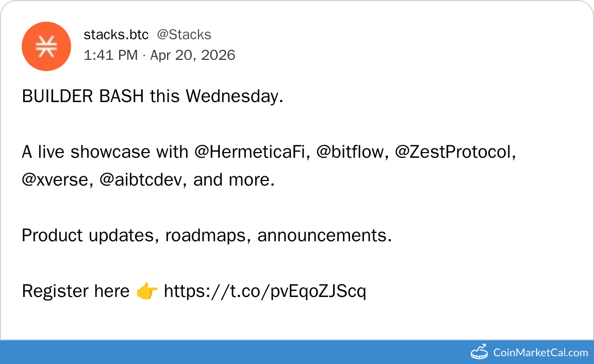Click the "BUILDER BASH this Wednesday" headline

pos(153,96)
